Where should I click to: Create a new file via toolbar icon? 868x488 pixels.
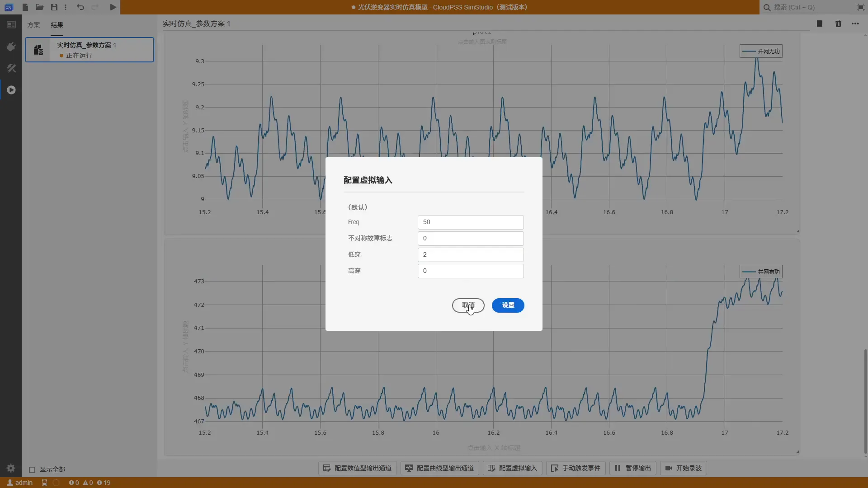click(x=25, y=7)
